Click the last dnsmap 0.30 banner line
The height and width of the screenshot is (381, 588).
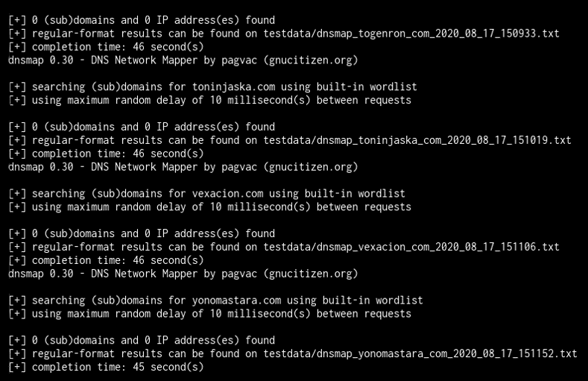click(x=183, y=274)
